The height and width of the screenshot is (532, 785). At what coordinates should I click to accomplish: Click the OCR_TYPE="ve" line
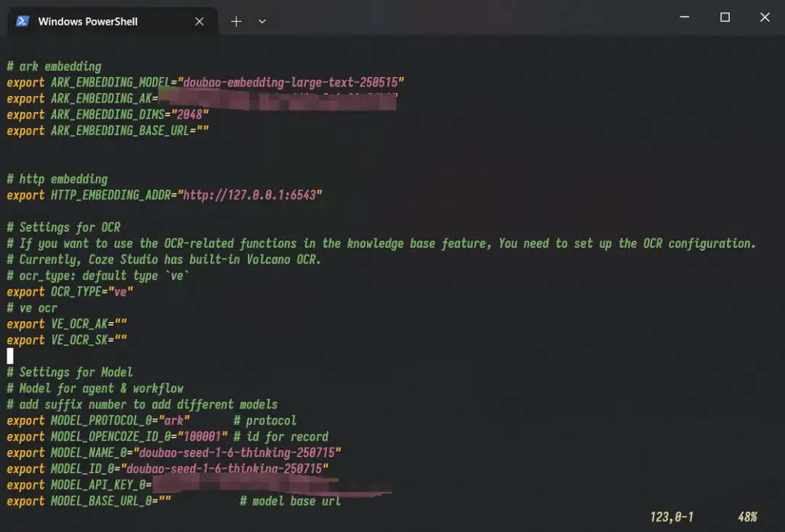(x=70, y=291)
